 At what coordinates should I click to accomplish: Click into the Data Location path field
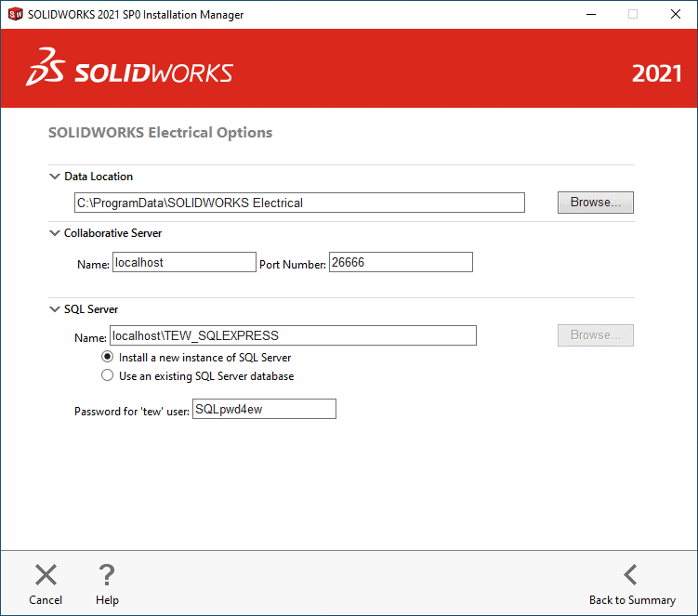tap(299, 203)
